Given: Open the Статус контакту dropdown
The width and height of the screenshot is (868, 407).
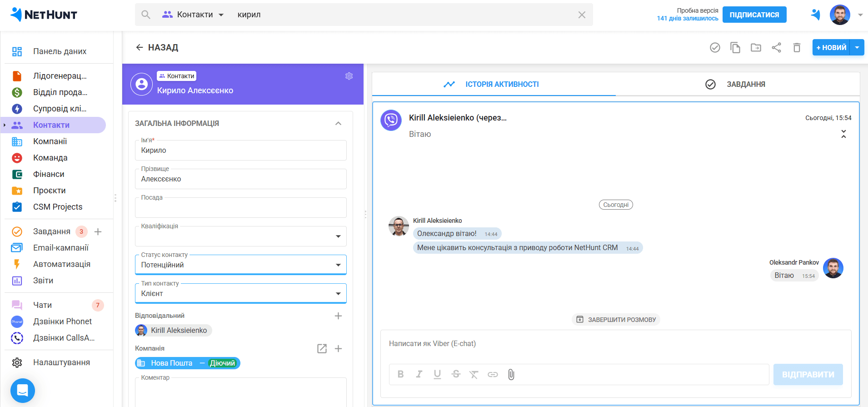Looking at the screenshot, I should 241,265.
